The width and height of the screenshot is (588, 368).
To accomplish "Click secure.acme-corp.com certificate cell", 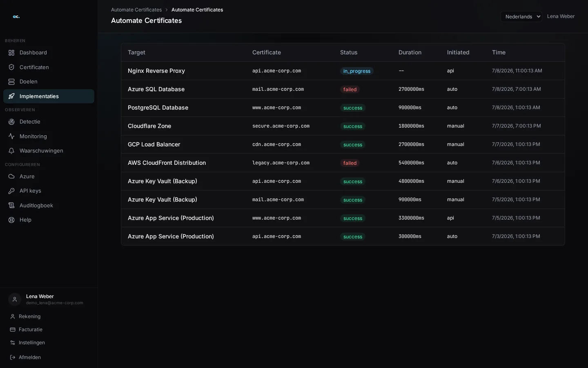I will [x=281, y=126].
